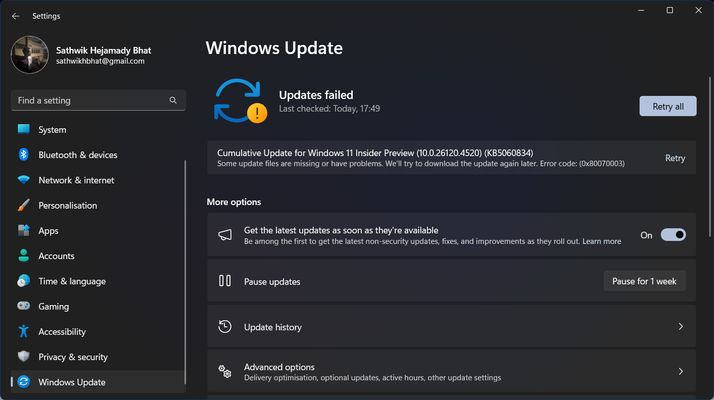Click the user profile picture
Screen dimensions: 714x400
click(30, 55)
